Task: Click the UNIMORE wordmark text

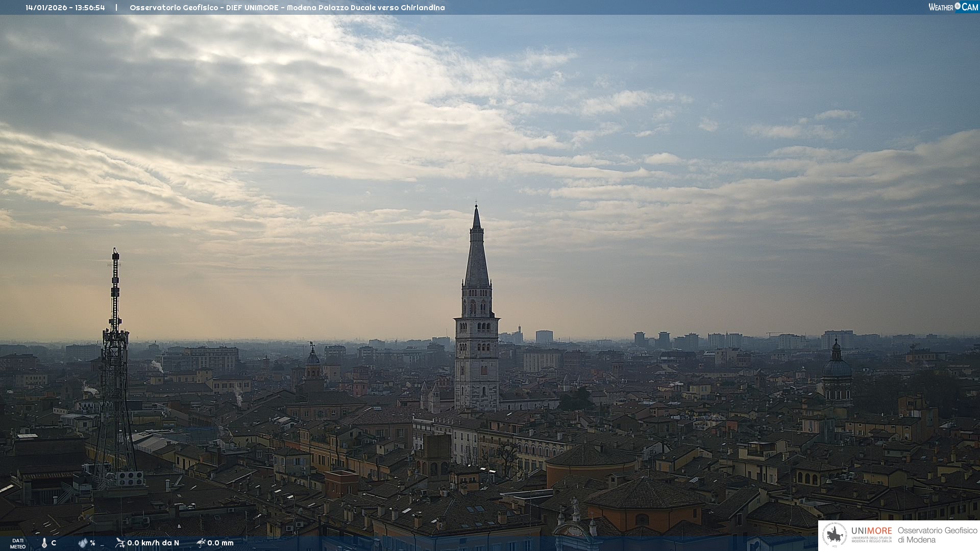Action: click(x=871, y=531)
